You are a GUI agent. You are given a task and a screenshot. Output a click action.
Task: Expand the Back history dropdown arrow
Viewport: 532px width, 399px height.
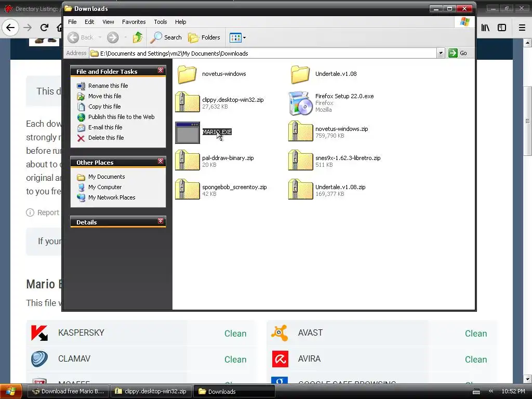(100, 37)
